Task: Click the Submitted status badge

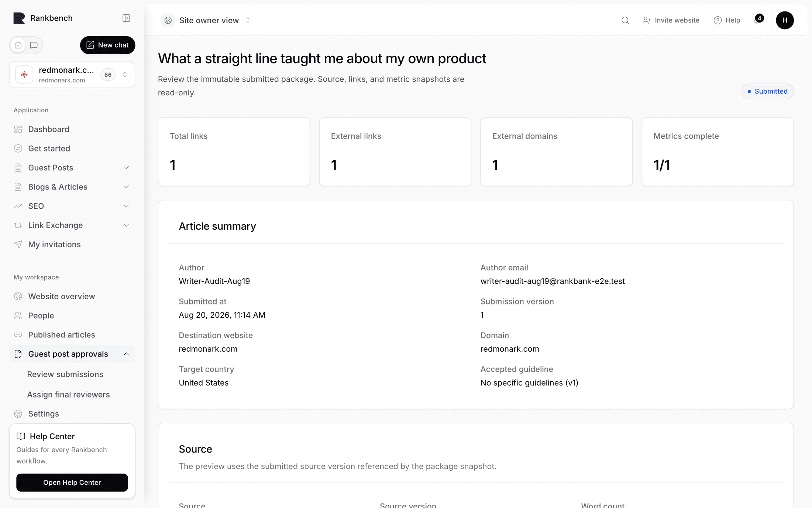Action: coord(767,91)
